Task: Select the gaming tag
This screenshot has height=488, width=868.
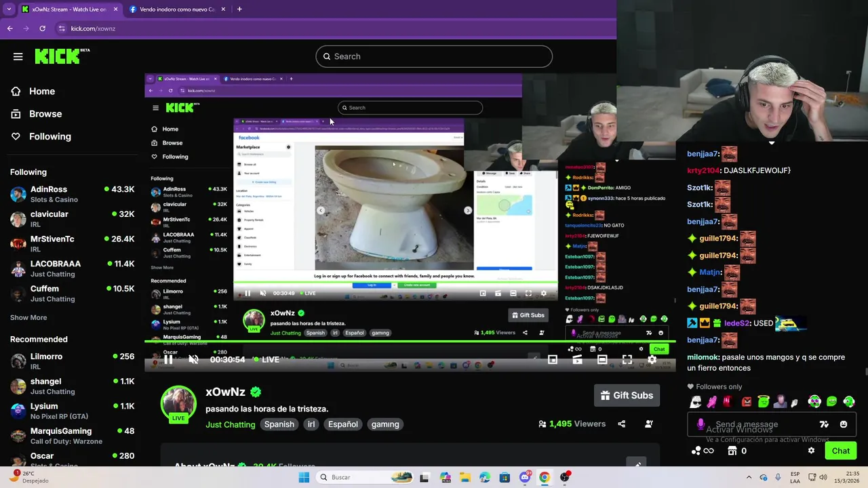Action: coord(385,424)
